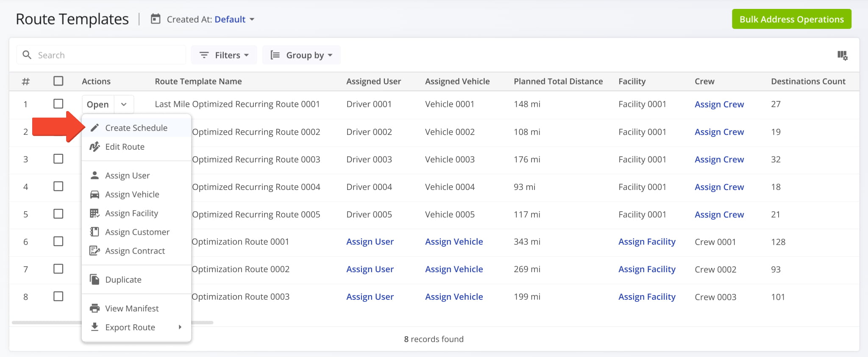Expand the Group by dropdown
This screenshot has width=868, height=357.
coord(301,55)
